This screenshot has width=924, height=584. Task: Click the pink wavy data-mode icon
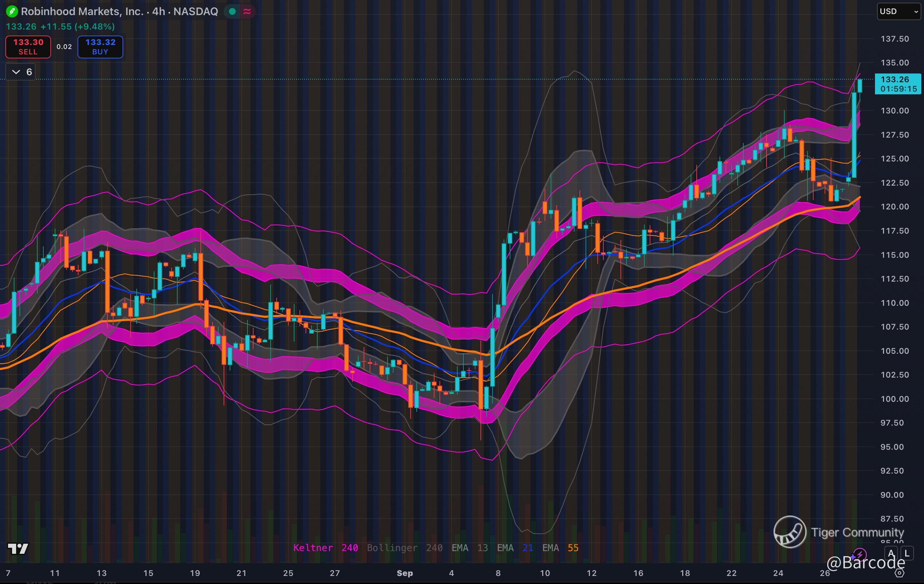(x=247, y=11)
